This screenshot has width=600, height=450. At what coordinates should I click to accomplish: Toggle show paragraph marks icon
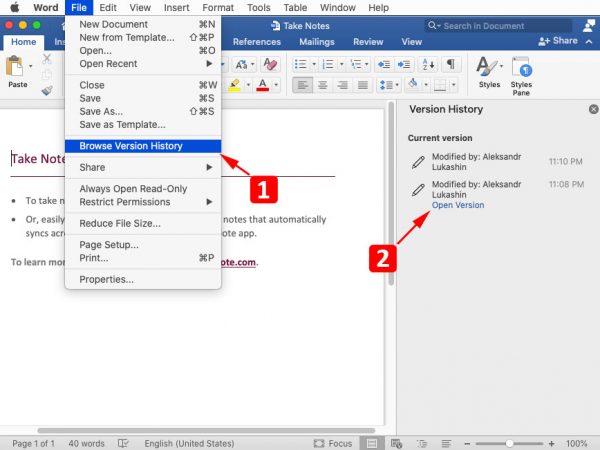coord(450,64)
